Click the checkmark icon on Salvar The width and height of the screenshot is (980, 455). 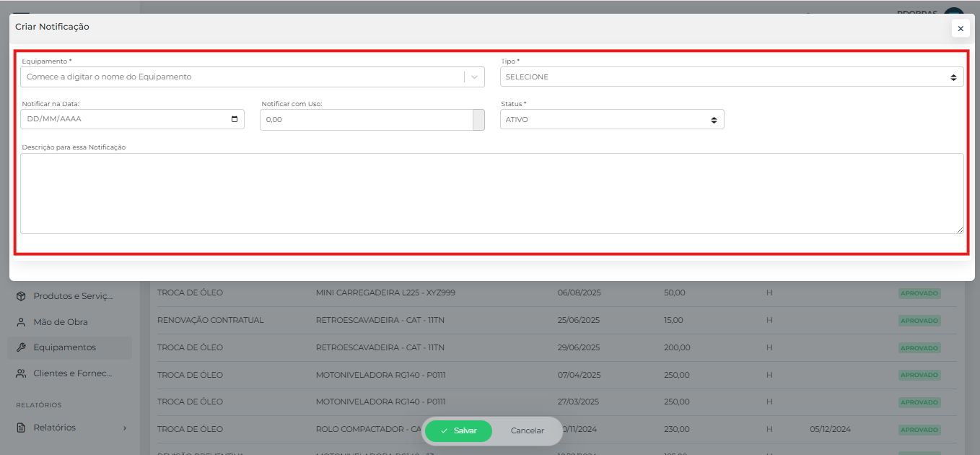pyautogui.click(x=444, y=430)
